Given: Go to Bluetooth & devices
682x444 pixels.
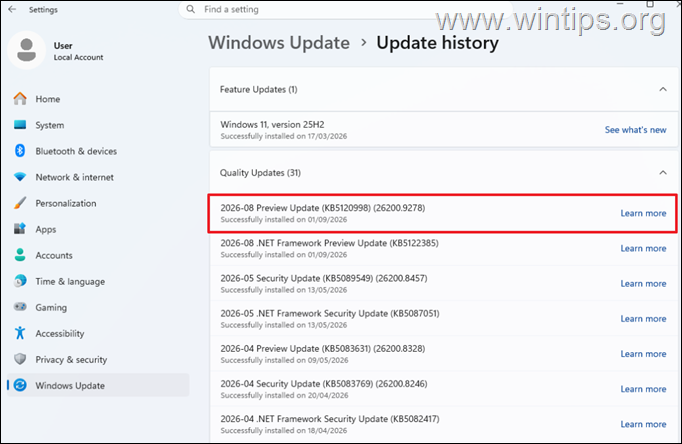Looking at the screenshot, I should tap(98, 151).
